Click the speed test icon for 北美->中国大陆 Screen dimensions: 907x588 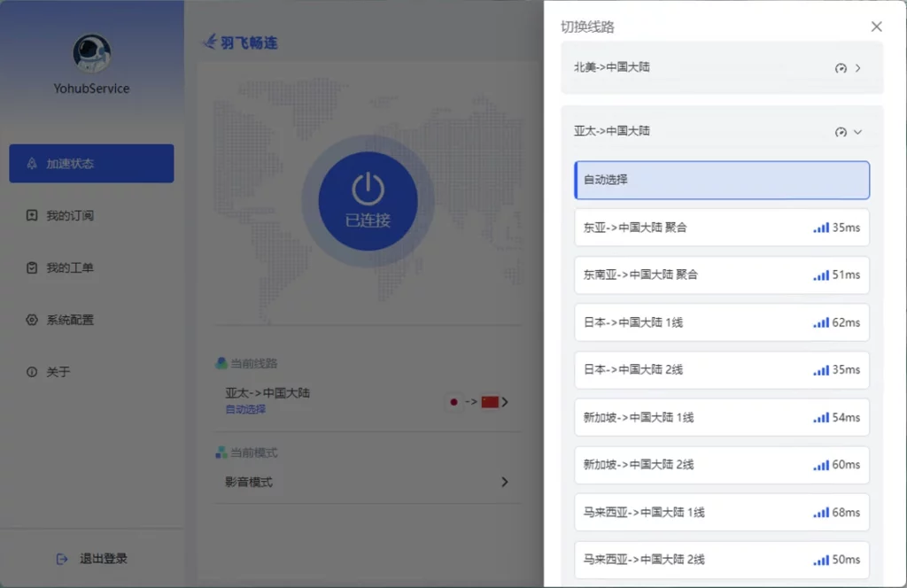click(841, 68)
